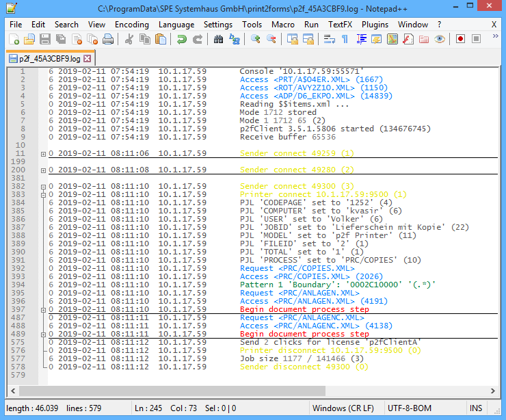Click the Zoom out magnifier icon
Viewport: 506px width, 420px height.
click(x=271, y=39)
